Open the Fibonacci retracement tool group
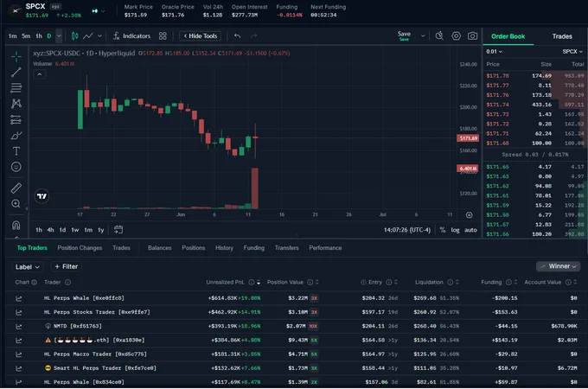 16,88
